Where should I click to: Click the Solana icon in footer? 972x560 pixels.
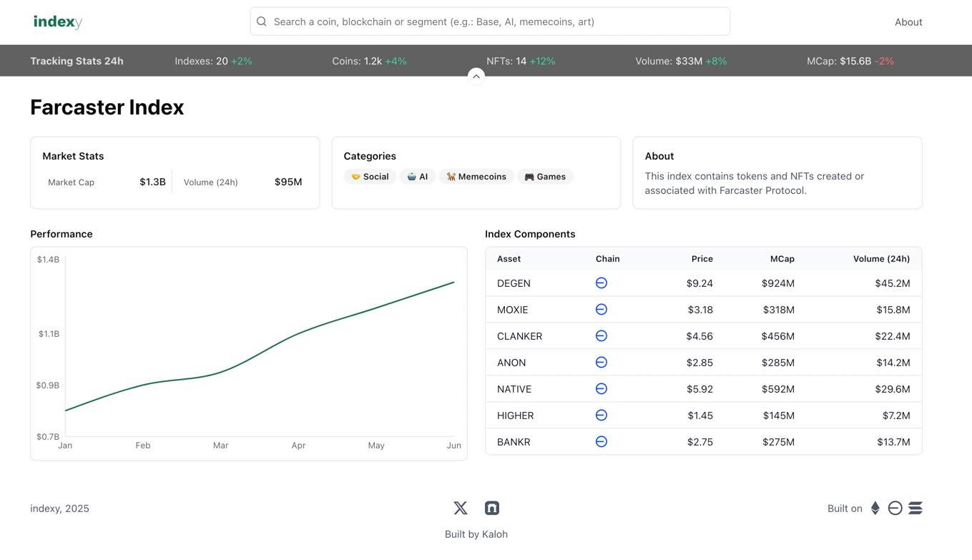[x=915, y=509]
